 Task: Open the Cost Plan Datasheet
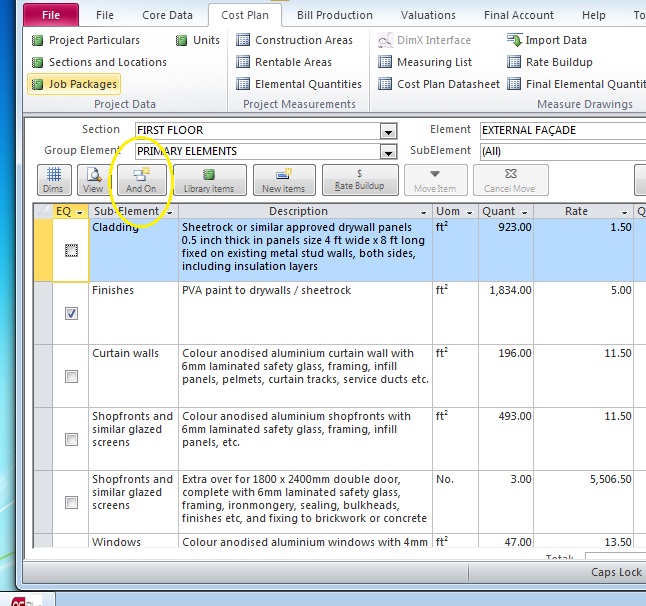(x=439, y=84)
